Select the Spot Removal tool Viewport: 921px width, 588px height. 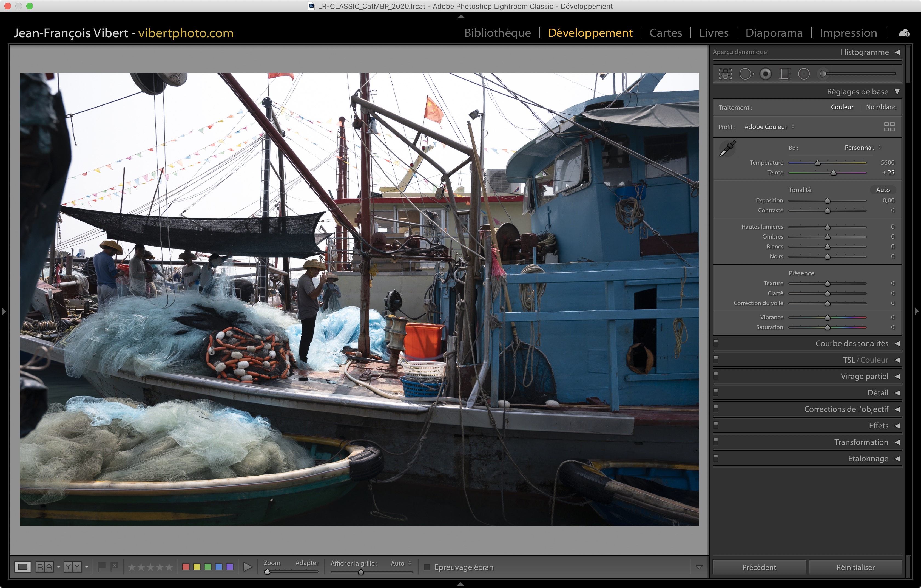click(x=746, y=74)
